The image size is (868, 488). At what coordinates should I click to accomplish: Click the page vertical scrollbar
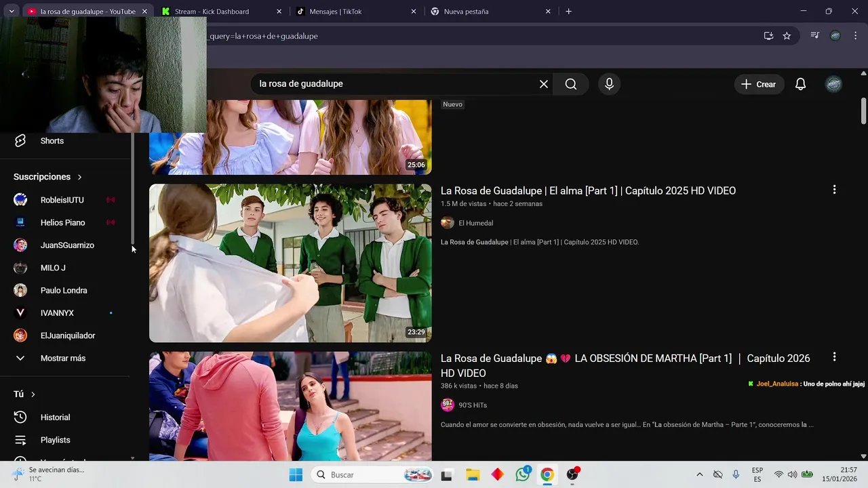click(863, 111)
